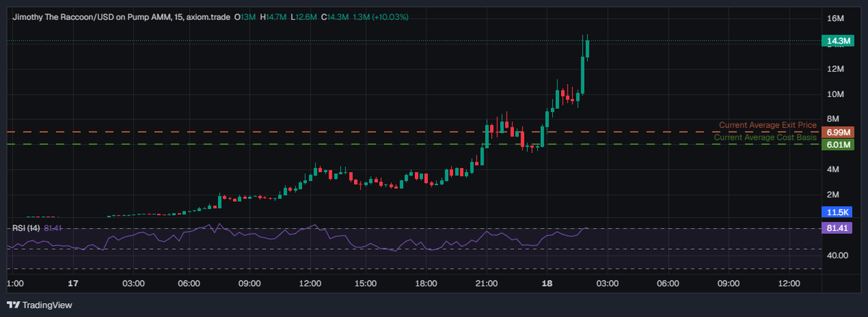Click the 16M price axis label
The image size is (868, 317).
tap(835, 18)
